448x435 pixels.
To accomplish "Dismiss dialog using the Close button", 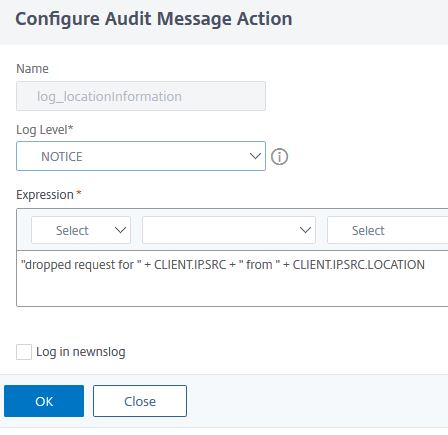I will (140, 401).
